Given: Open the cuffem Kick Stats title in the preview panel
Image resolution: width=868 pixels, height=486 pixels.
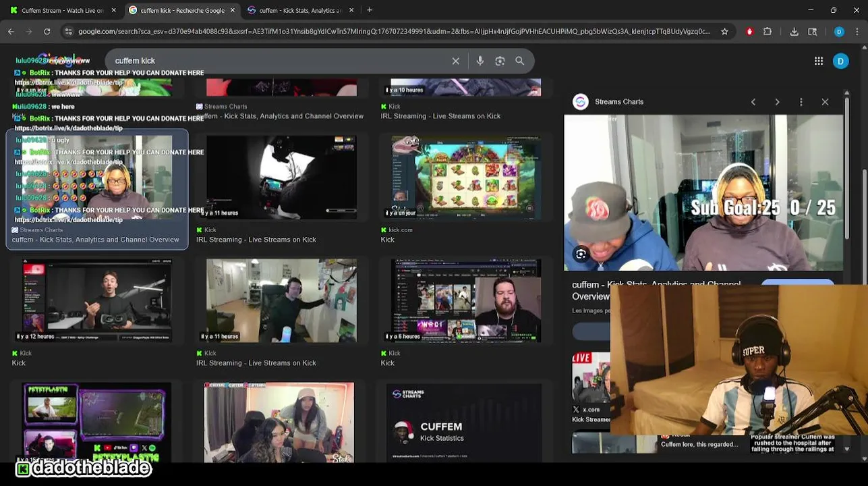Looking at the screenshot, I should click(x=656, y=291).
